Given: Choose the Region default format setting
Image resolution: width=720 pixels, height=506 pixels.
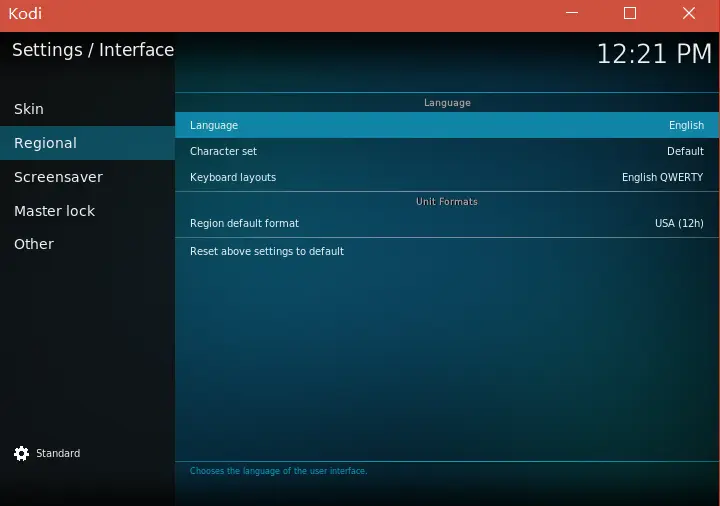Looking at the screenshot, I should (244, 224).
